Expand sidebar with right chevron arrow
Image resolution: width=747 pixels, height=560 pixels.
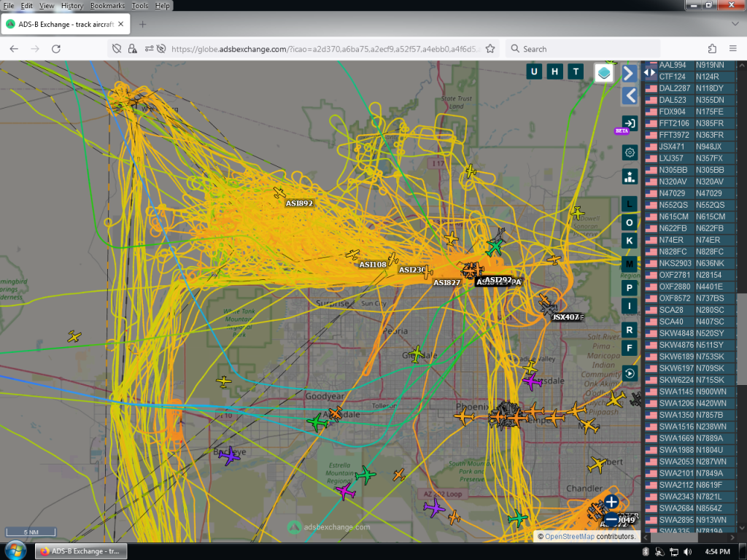(629, 74)
